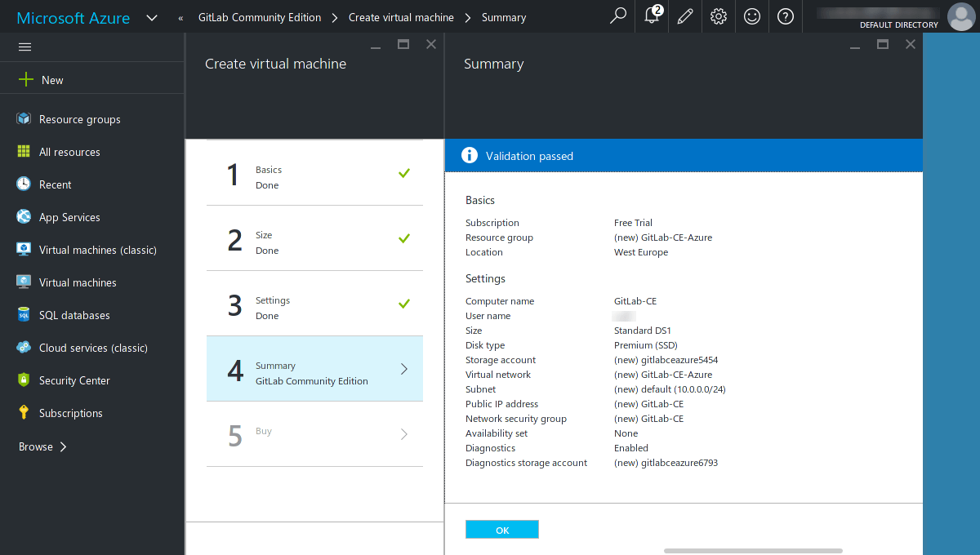Open the portal settings gear
980x555 pixels.
718,16
